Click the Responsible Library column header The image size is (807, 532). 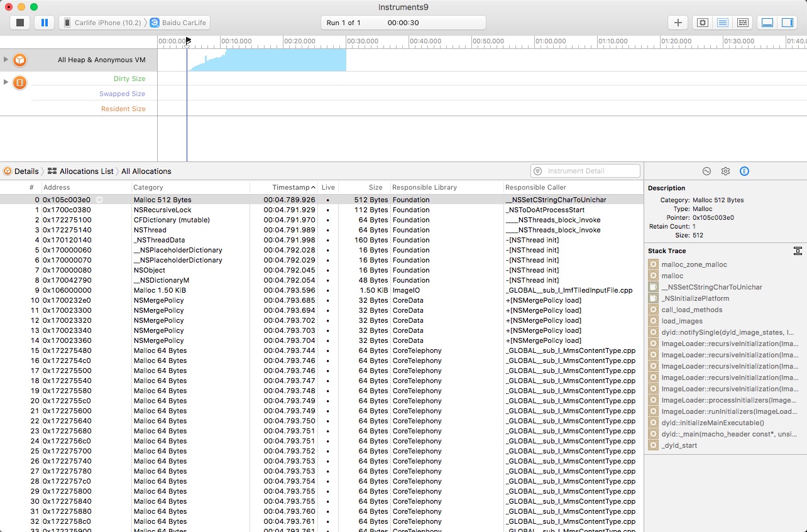coord(424,187)
